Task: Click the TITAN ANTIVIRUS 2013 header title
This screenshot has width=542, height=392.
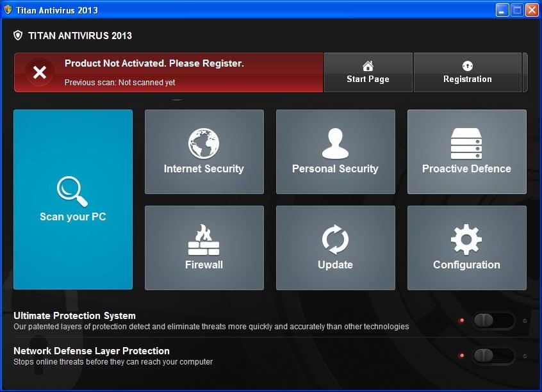Action: point(80,36)
